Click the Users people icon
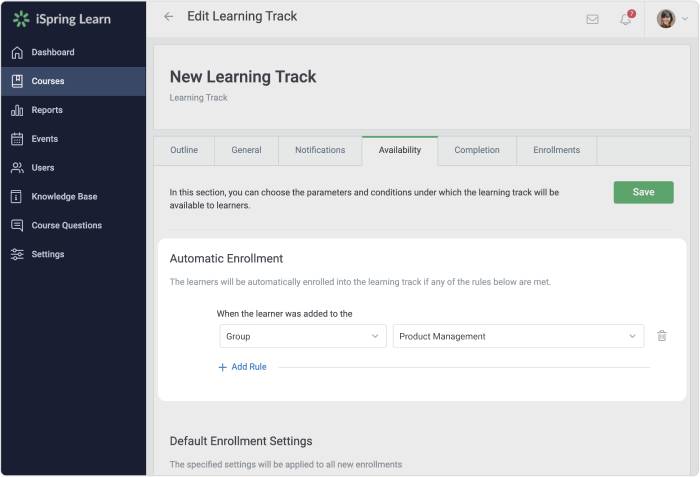The image size is (700, 477). [x=17, y=167]
